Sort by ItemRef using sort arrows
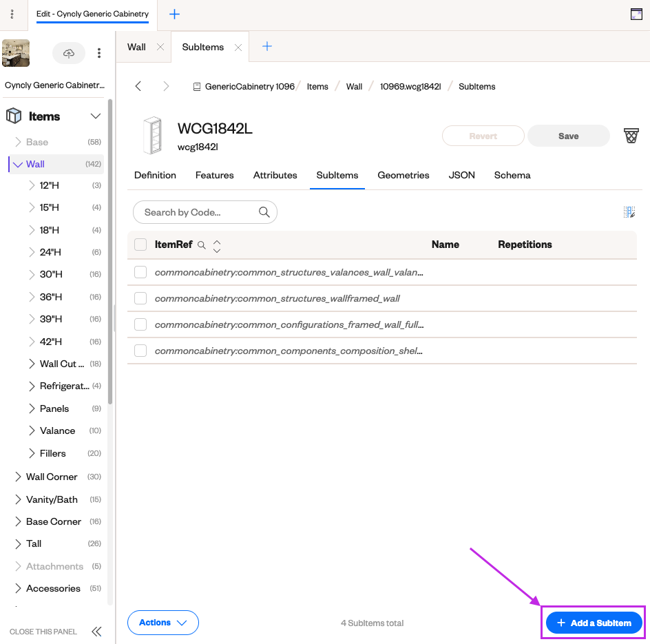This screenshot has width=650, height=644. (216, 246)
